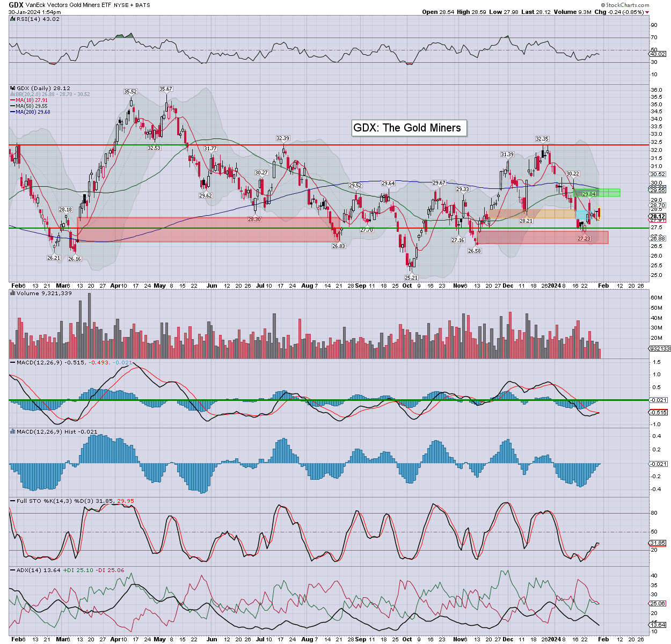Click the 25.21 October low price label
Viewport: 671px width, 644px height.
[x=411, y=277]
